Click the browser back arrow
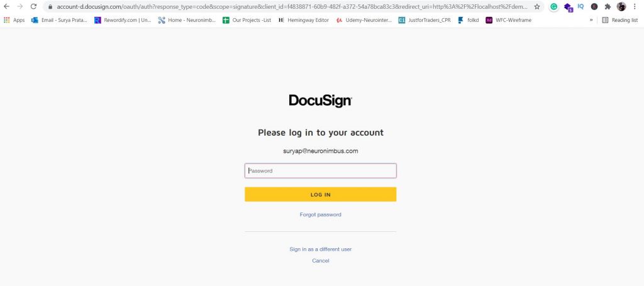 (6, 6)
